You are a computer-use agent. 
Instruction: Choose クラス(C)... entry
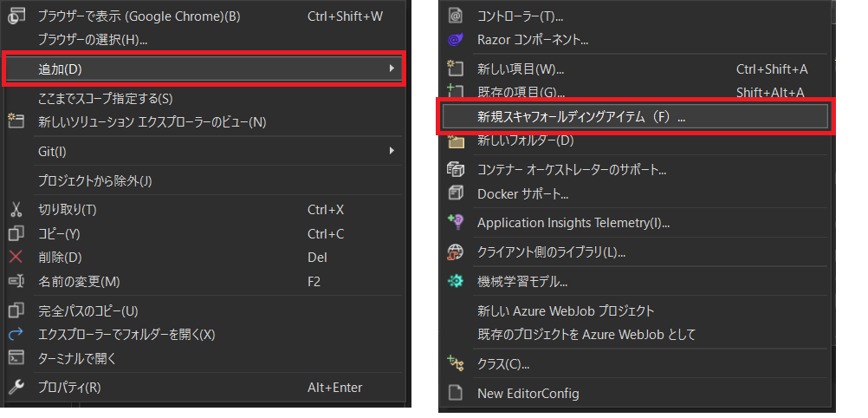[504, 364]
